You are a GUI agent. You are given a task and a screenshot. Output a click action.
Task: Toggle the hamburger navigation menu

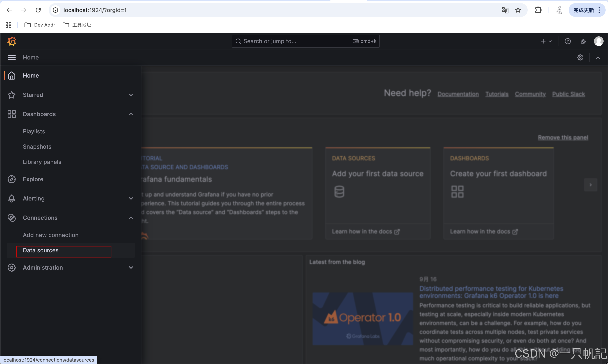[x=11, y=57]
